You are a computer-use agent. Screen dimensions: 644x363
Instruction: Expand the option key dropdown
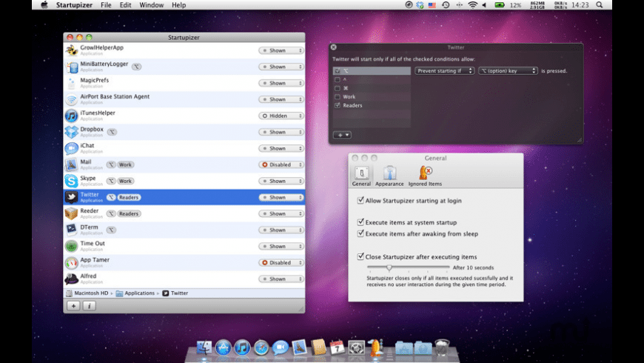(507, 71)
